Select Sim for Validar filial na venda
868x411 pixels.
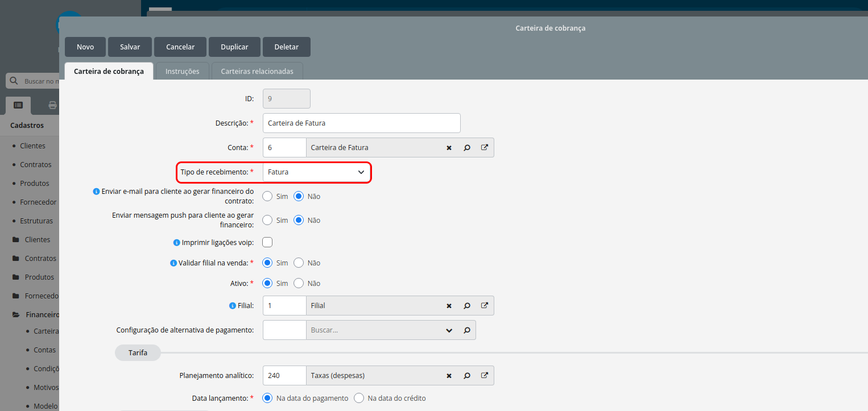pyautogui.click(x=267, y=263)
